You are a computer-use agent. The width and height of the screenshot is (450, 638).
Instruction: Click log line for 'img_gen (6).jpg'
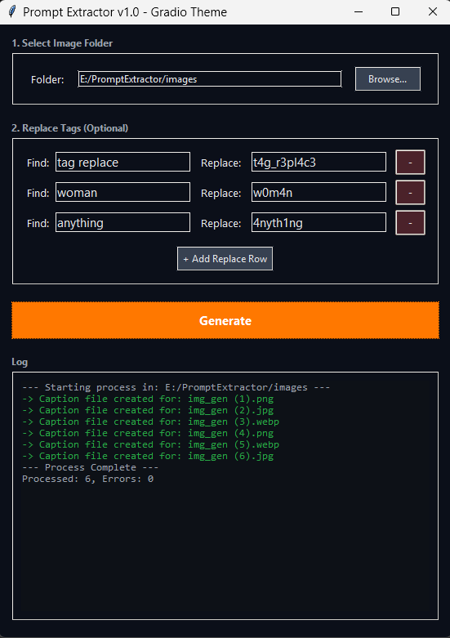(148, 456)
